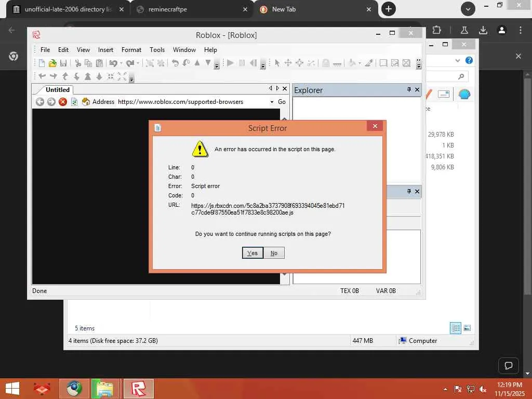Click the Save floppy disk icon
Viewport: 532px width, 399px height.
click(63, 63)
